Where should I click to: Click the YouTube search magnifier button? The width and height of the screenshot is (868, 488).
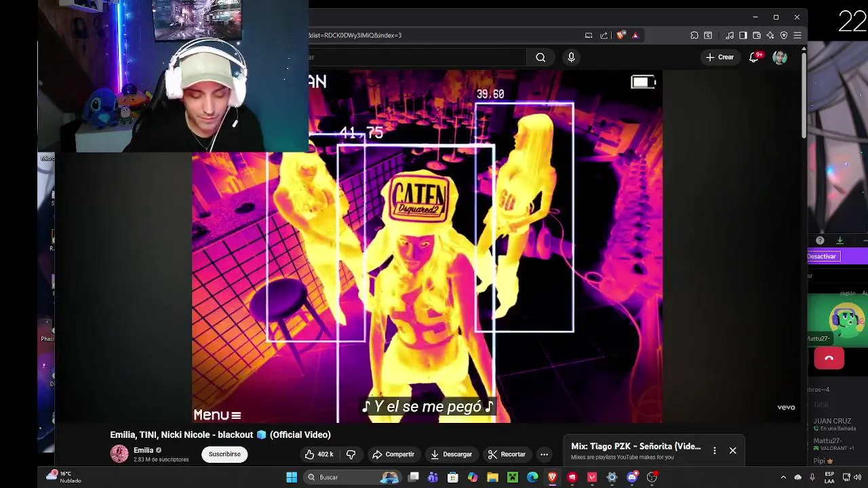[540, 58]
